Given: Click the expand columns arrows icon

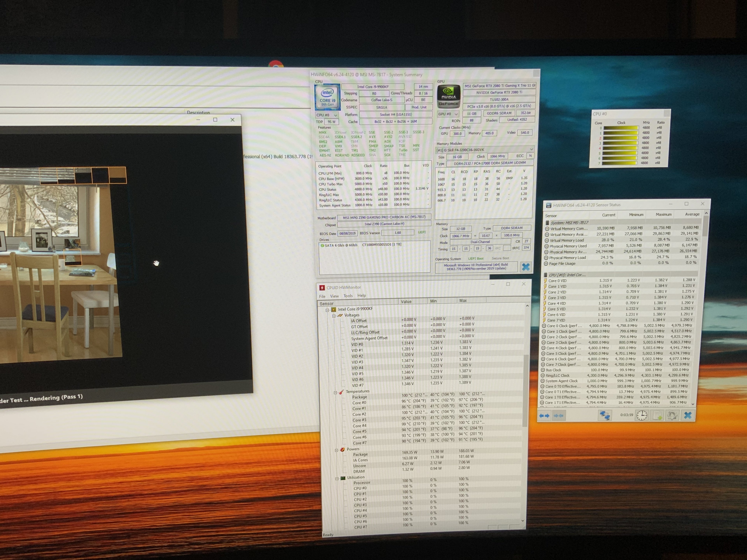Looking at the screenshot, I should [544, 416].
